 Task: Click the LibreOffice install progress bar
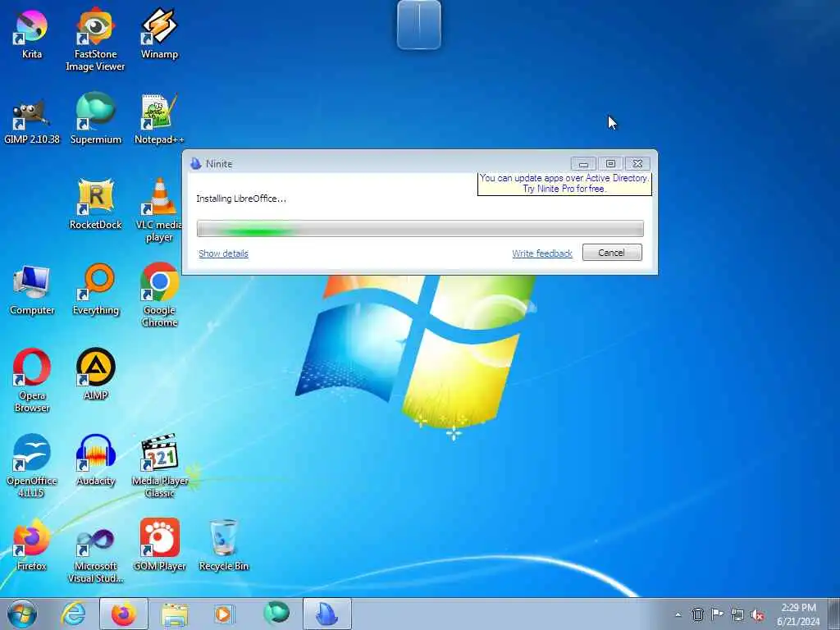[x=420, y=228]
